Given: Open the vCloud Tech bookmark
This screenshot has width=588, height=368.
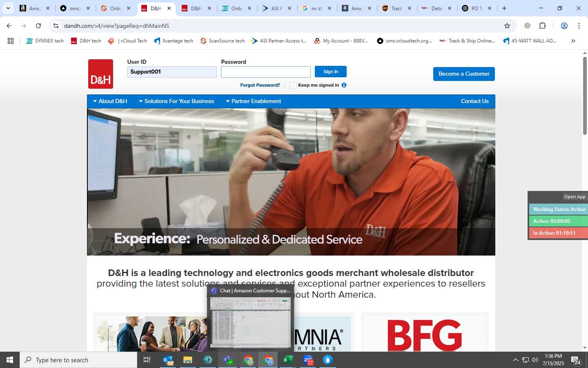Looking at the screenshot, I should pyautogui.click(x=127, y=41).
